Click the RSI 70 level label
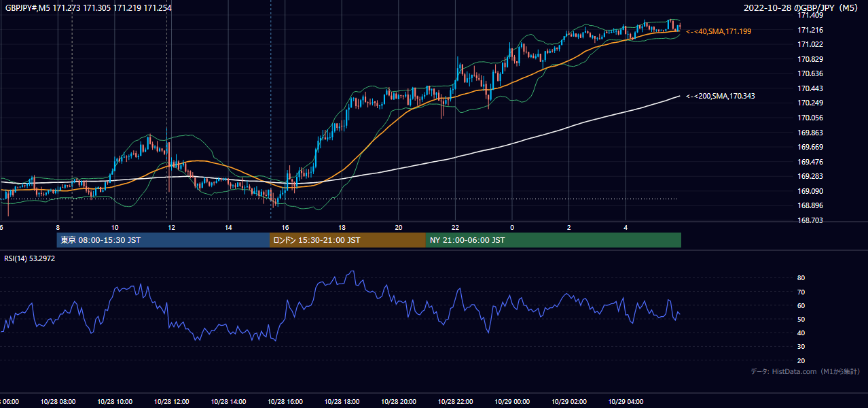This screenshot has height=408, width=868. (801, 292)
